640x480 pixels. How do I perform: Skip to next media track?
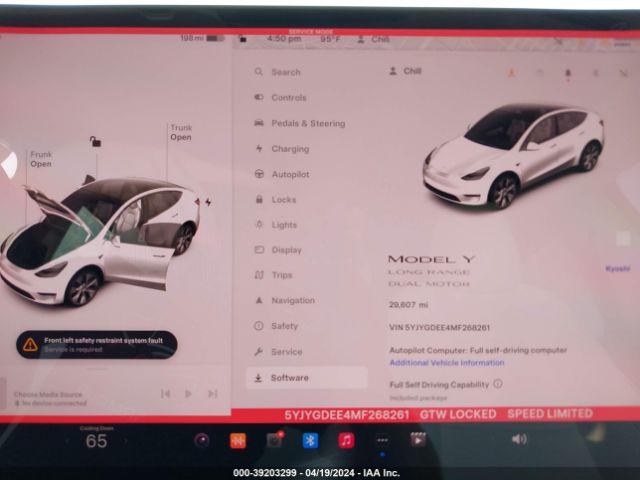(x=212, y=394)
